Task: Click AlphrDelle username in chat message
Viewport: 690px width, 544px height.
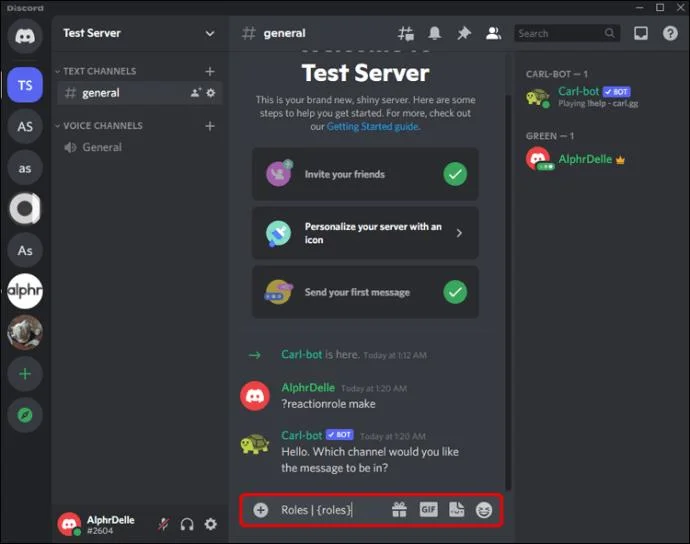Action: tap(308, 388)
